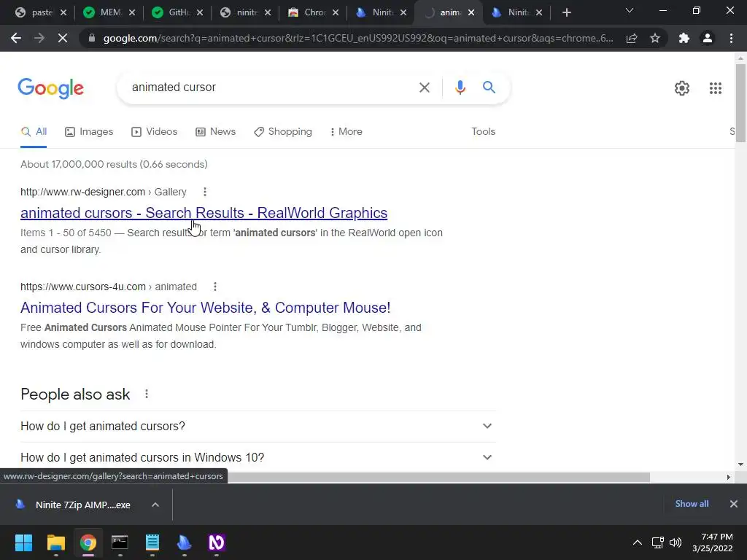Switch to Videos results
The width and height of the screenshot is (747, 560).
(x=155, y=132)
